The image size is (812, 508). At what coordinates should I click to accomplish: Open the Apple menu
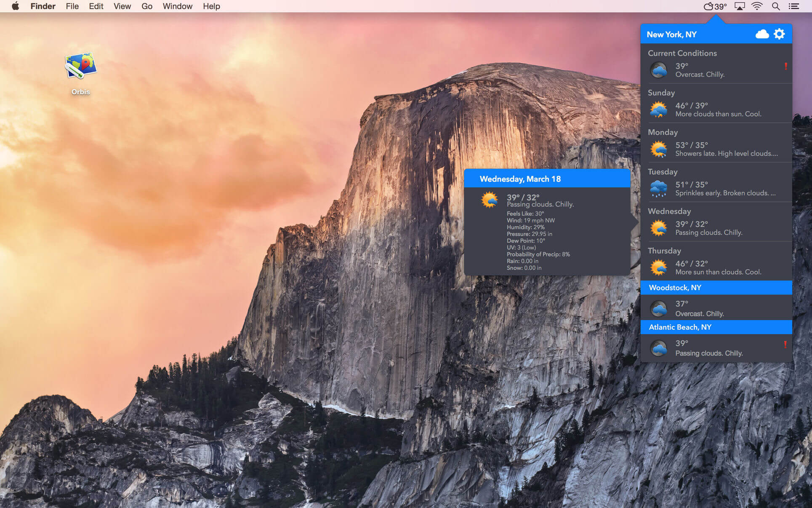pos(16,6)
